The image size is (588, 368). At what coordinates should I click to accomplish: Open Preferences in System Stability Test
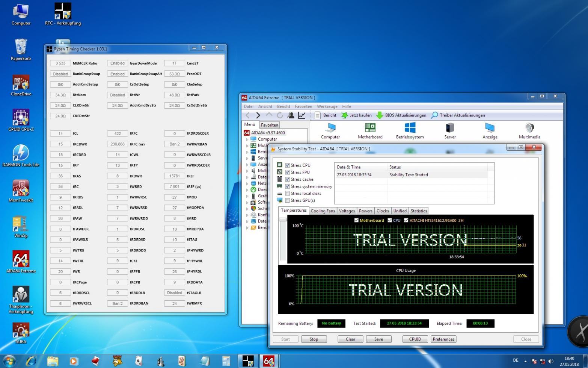click(443, 339)
